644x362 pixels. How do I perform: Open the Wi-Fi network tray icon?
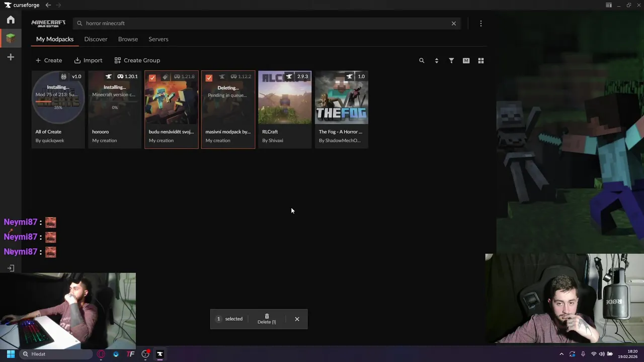pyautogui.click(x=594, y=354)
